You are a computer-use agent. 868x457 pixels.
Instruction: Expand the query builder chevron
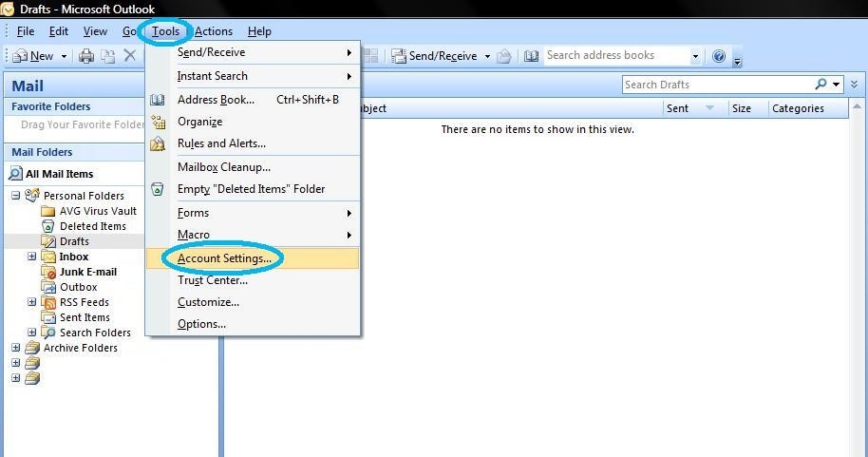pyautogui.click(x=854, y=85)
